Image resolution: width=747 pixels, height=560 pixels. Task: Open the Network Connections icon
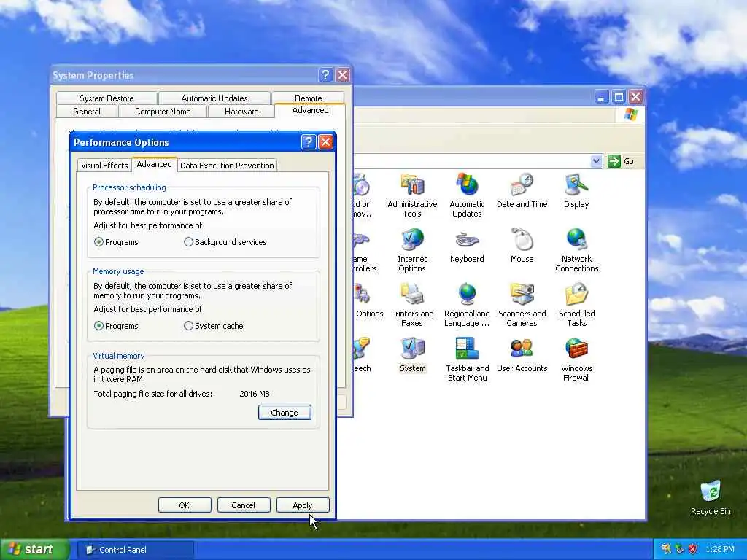pos(576,251)
